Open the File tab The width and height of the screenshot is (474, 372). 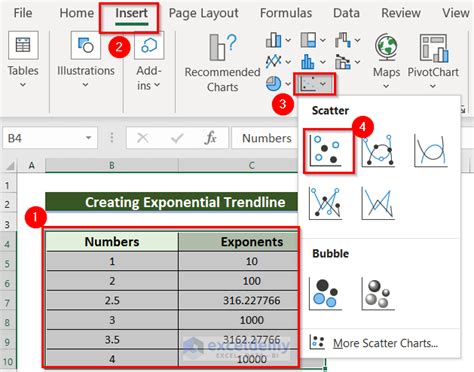pyautogui.click(x=23, y=13)
